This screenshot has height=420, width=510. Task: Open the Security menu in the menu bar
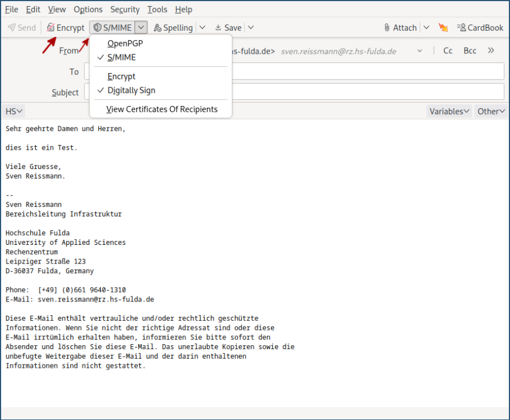[125, 9]
